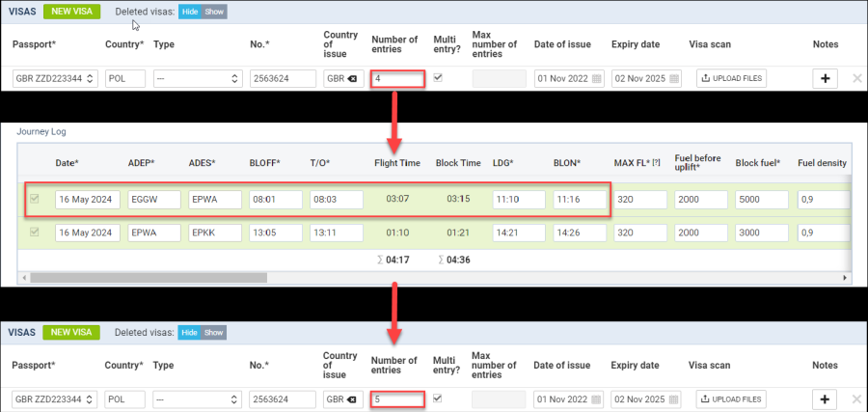The width and height of the screenshot is (868, 412).
Task: Select Hide deleted visas in bottom panel
Action: [x=189, y=332]
